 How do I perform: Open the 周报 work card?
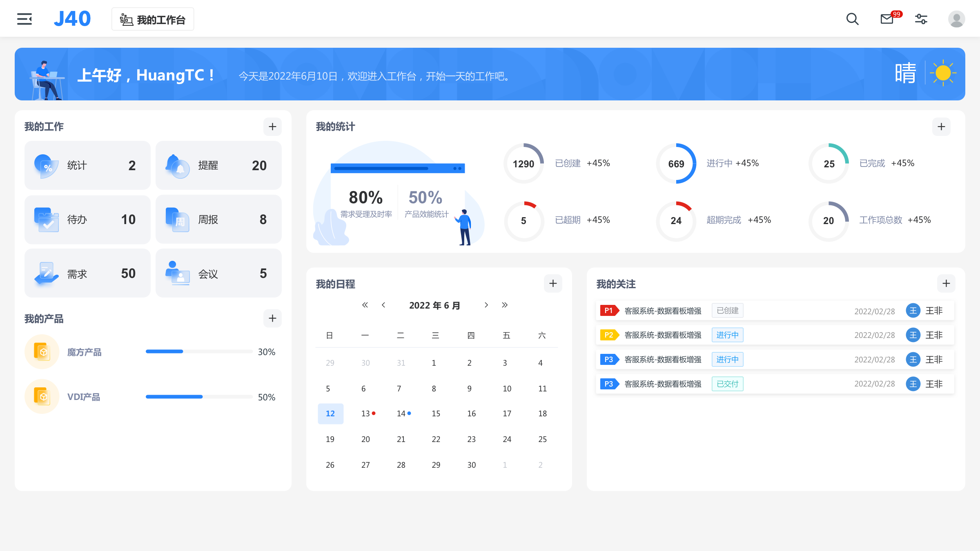click(218, 220)
